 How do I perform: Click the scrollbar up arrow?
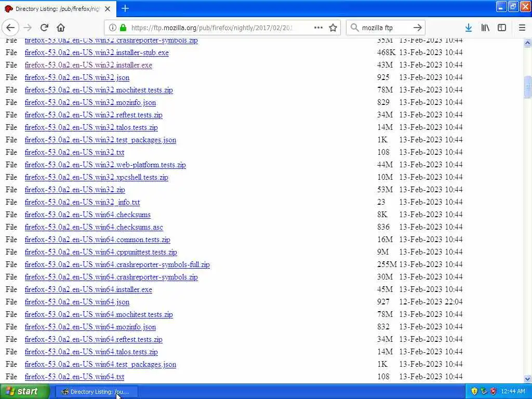click(527, 43)
